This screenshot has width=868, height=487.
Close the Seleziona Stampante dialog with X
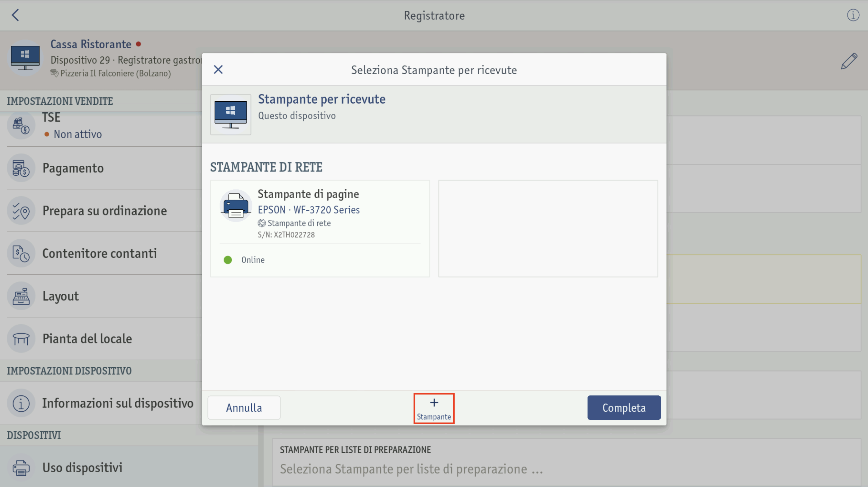[218, 69]
